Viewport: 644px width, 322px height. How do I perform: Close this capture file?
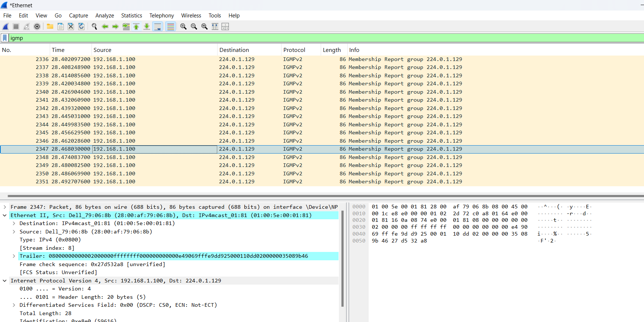pyautogui.click(x=71, y=27)
